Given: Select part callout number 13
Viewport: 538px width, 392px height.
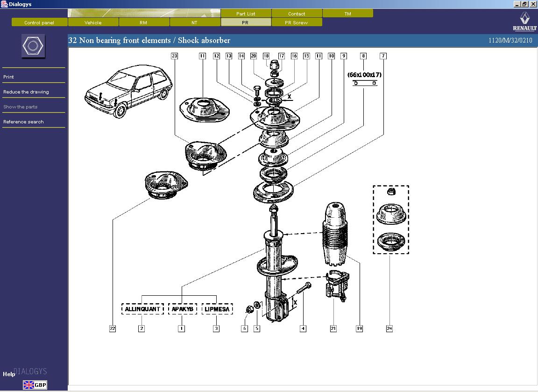Looking at the screenshot, I should pyautogui.click(x=229, y=56).
